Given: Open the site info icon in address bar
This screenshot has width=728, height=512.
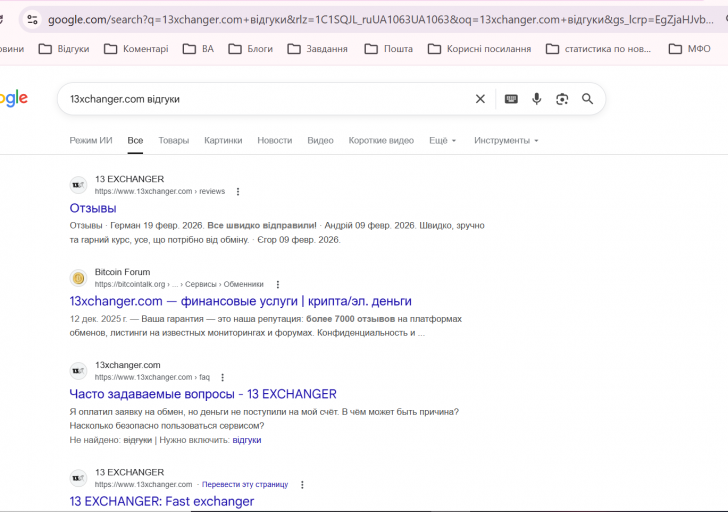Looking at the screenshot, I should (x=32, y=19).
